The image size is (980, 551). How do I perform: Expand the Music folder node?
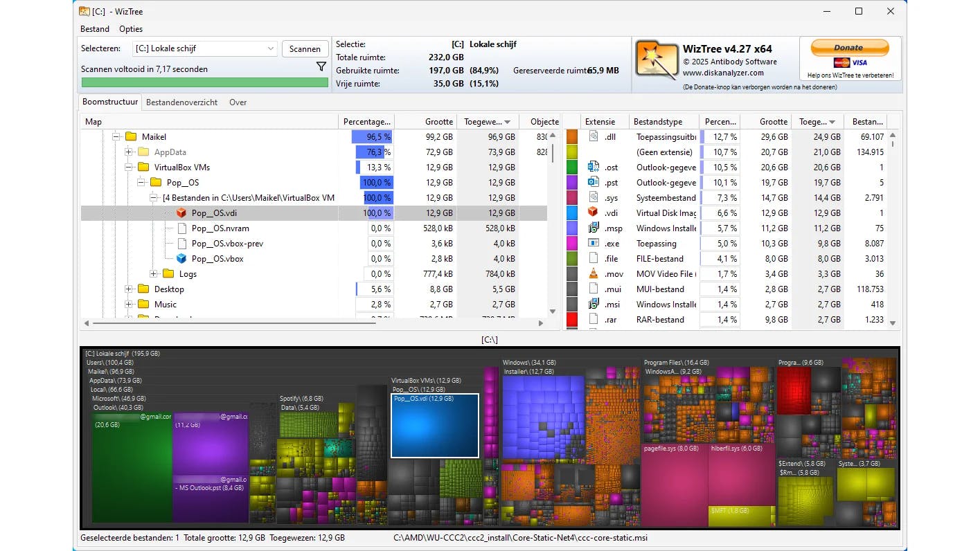point(129,305)
